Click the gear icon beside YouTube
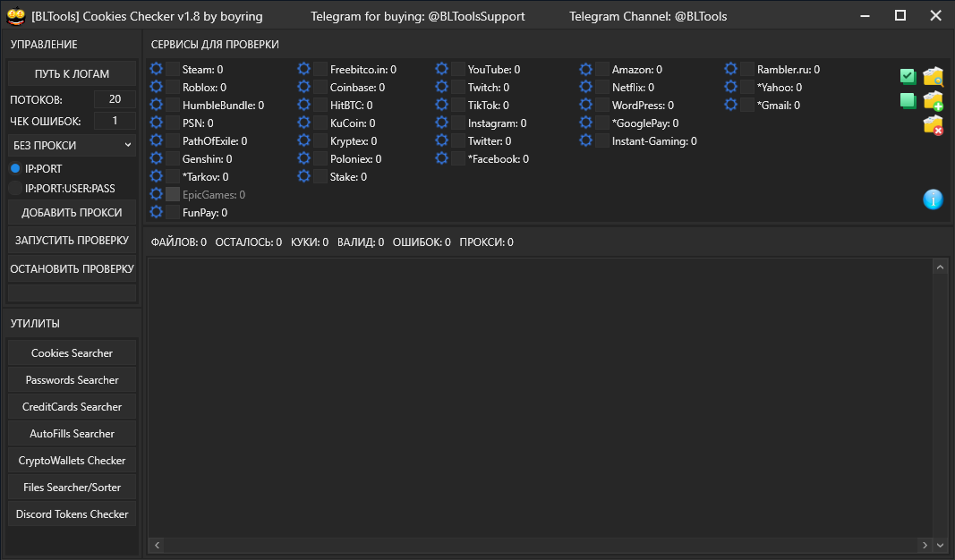955x560 pixels. pos(441,69)
